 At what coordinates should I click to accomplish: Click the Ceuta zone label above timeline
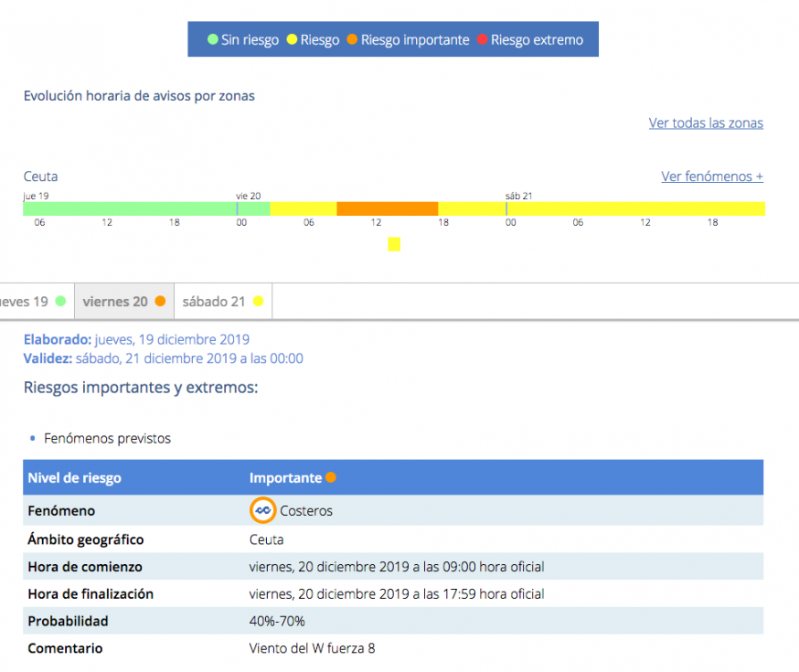tap(40, 176)
